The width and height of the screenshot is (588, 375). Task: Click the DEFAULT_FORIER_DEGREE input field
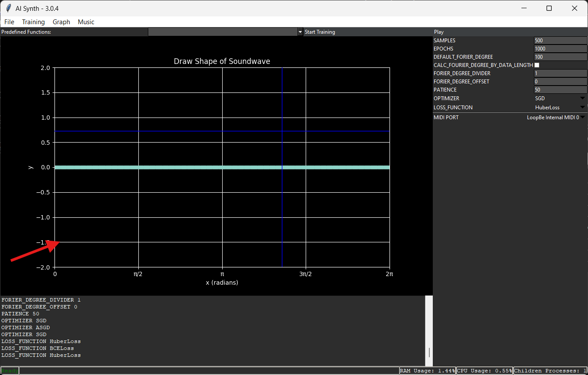tap(561, 57)
